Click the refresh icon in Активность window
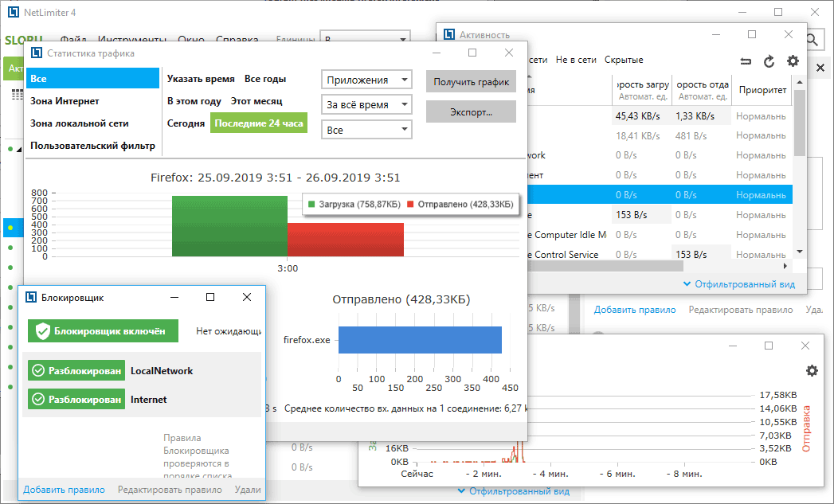834x504 pixels. tap(769, 61)
